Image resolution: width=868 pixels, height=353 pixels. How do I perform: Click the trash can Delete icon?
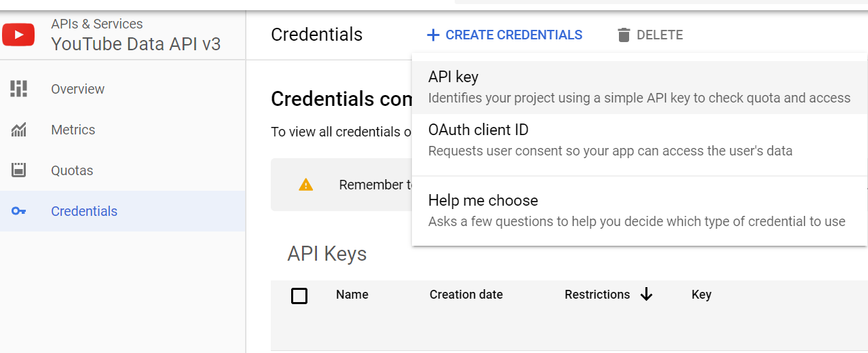624,35
